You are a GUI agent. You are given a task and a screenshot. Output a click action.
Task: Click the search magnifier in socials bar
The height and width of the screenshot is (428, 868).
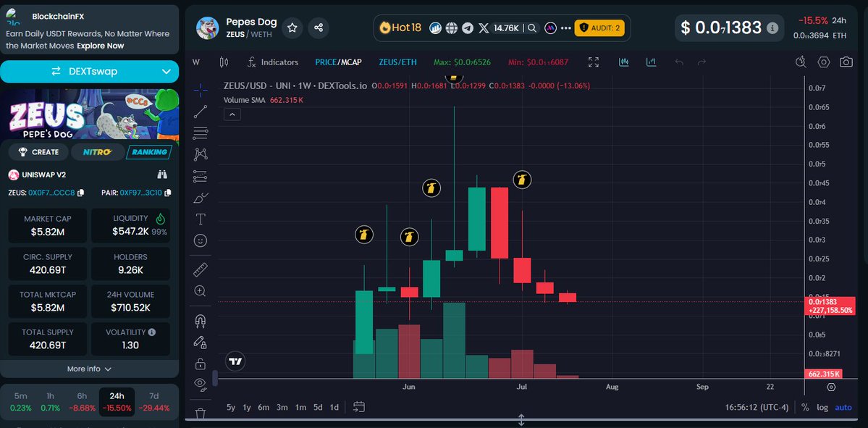coord(531,28)
